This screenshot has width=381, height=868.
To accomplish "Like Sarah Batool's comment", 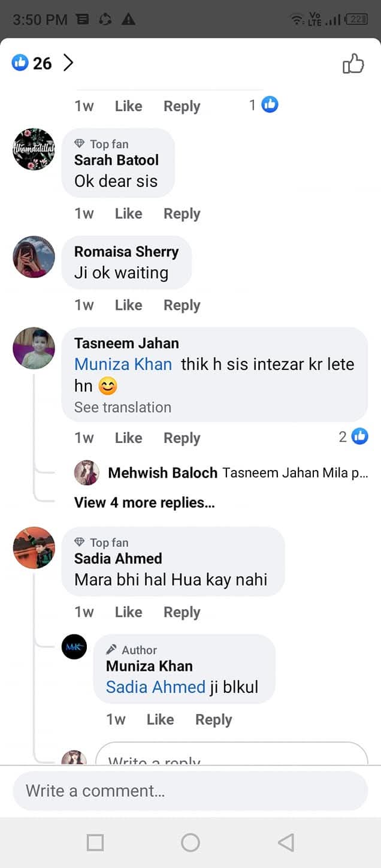I will (x=128, y=214).
